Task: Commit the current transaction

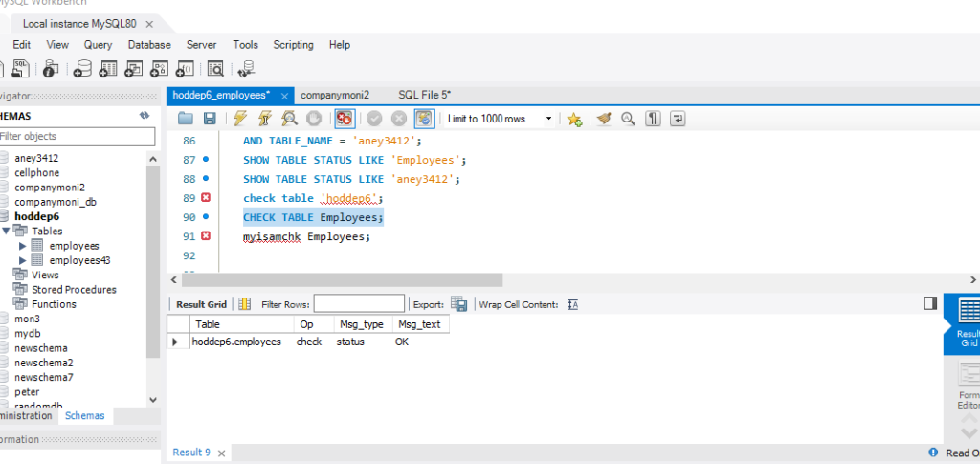Action: click(374, 119)
